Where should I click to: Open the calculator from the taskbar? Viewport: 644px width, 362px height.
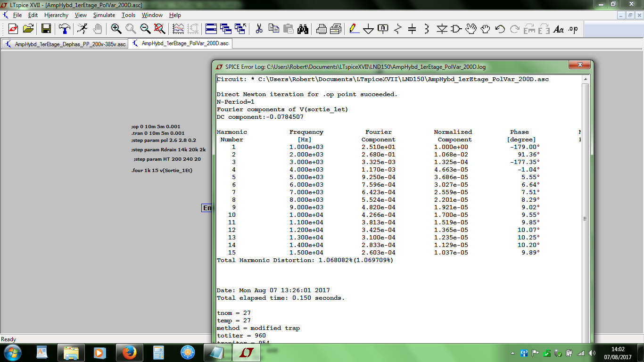pos(158,353)
